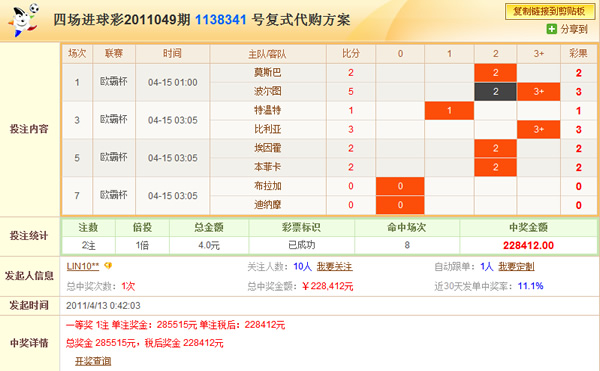Select the orange 3+ cell for 波尔图
The height and width of the screenshot is (371, 600).
pyautogui.click(x=539, y=92)
